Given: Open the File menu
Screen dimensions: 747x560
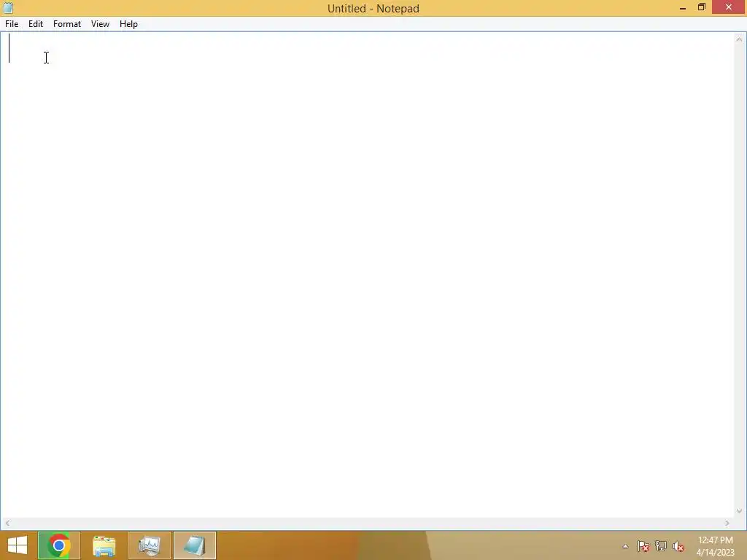Looking at the screenshot, I should pyautogui.click(x=12, y=24).
